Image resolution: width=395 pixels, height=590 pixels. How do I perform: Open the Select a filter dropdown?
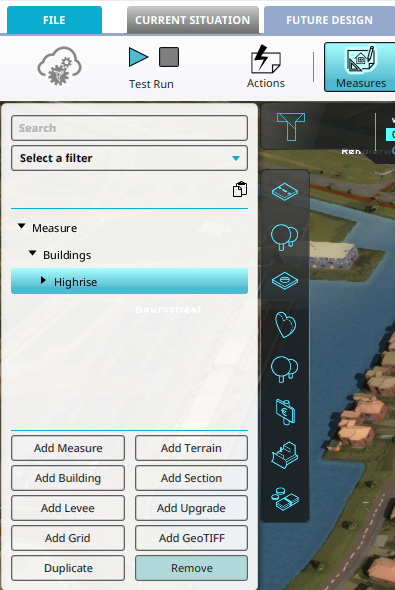129,158
